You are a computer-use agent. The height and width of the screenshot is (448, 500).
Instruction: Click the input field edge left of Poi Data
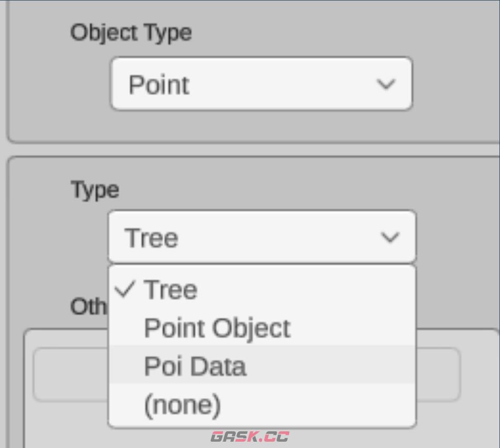[70, 374]
